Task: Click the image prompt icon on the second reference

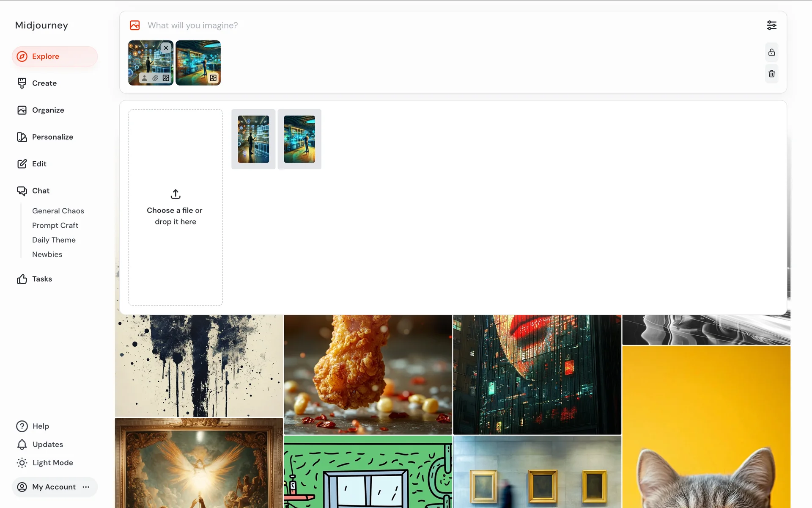Action: 213,78
